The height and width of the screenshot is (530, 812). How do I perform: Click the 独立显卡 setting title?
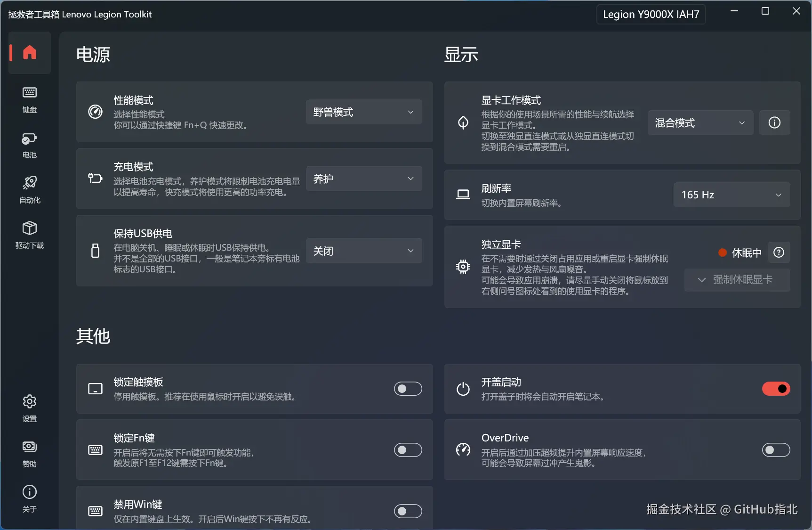[x=501, y=245]
